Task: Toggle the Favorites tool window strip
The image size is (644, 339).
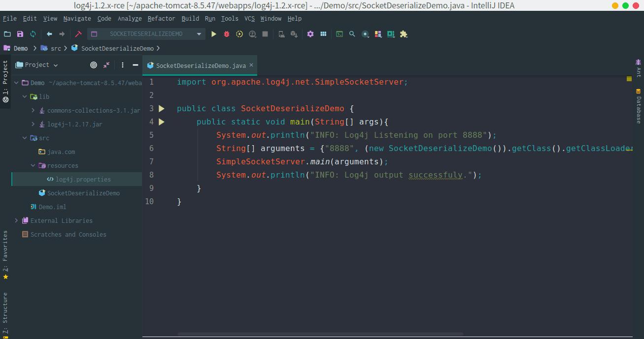Action: coord(5,254)
